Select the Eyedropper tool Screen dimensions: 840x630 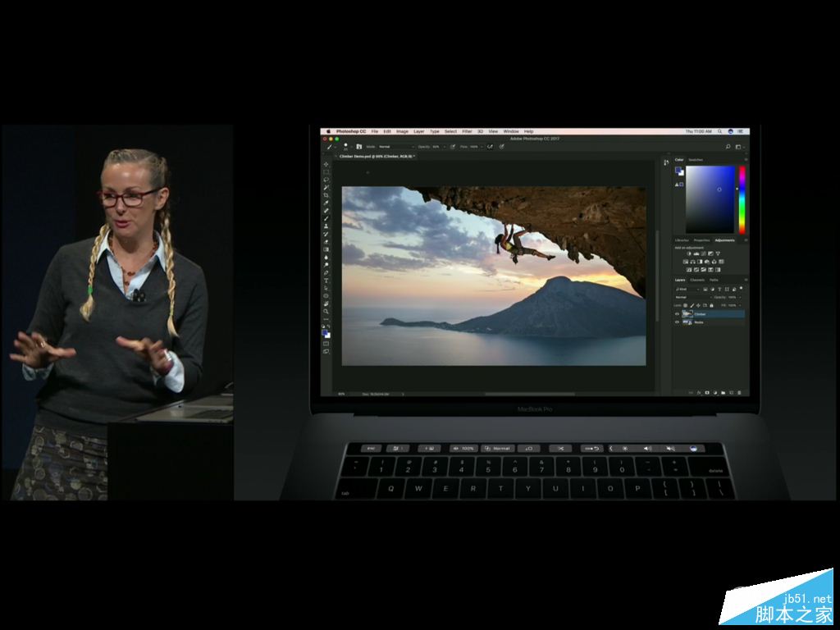click(326, 203)
